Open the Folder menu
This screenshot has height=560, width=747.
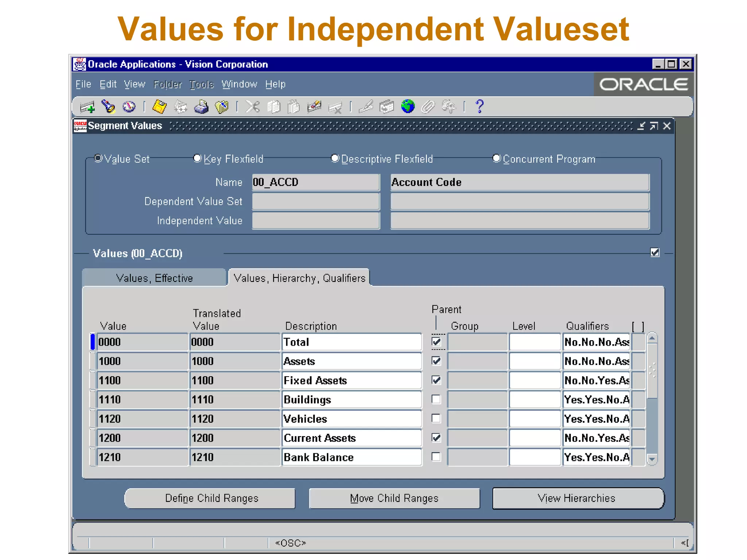(167, 84)
